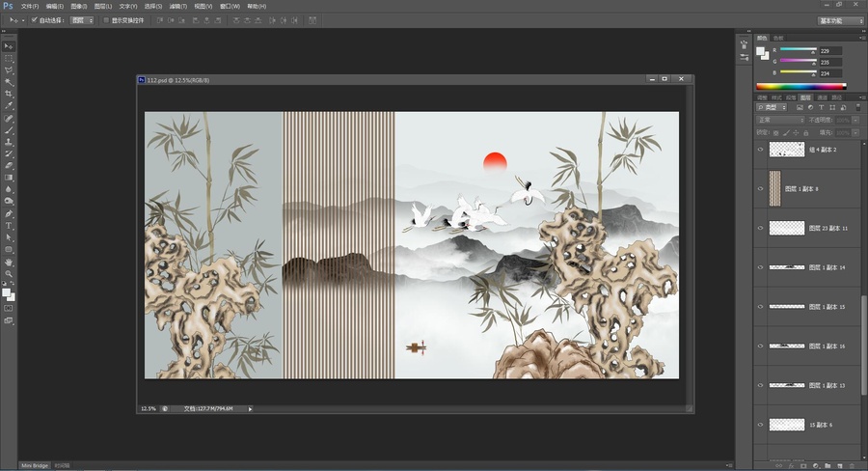The width and height of the screenshot is (868, 471).
Task: Toggle Quick Mask mode in toolbox
Action: (9, 308)
